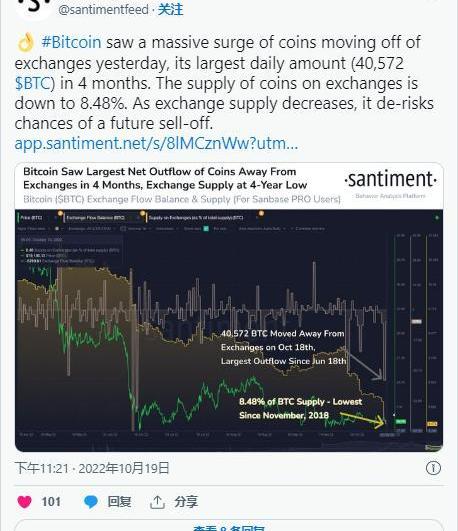
Task: Follow santimentfeed via 关注 link
Action: tap(170, 9)
